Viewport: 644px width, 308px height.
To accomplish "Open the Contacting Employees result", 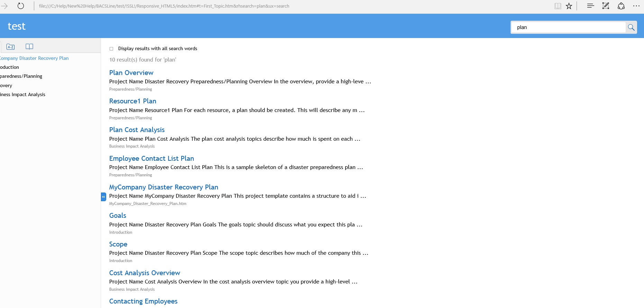I will 143,301.
